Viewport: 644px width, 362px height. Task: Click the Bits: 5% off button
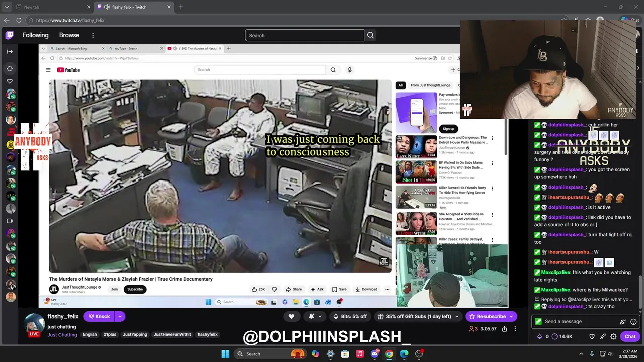click(350, 316)
